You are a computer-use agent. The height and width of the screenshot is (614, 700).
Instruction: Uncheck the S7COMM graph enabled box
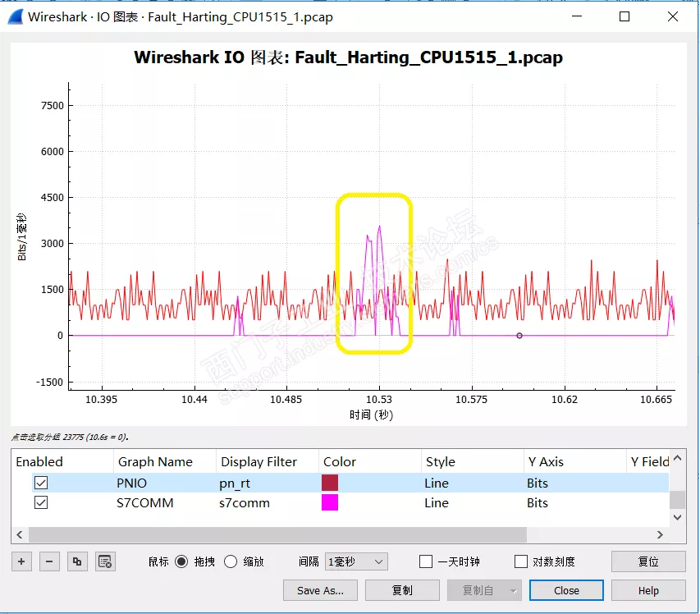click(41, 503)
